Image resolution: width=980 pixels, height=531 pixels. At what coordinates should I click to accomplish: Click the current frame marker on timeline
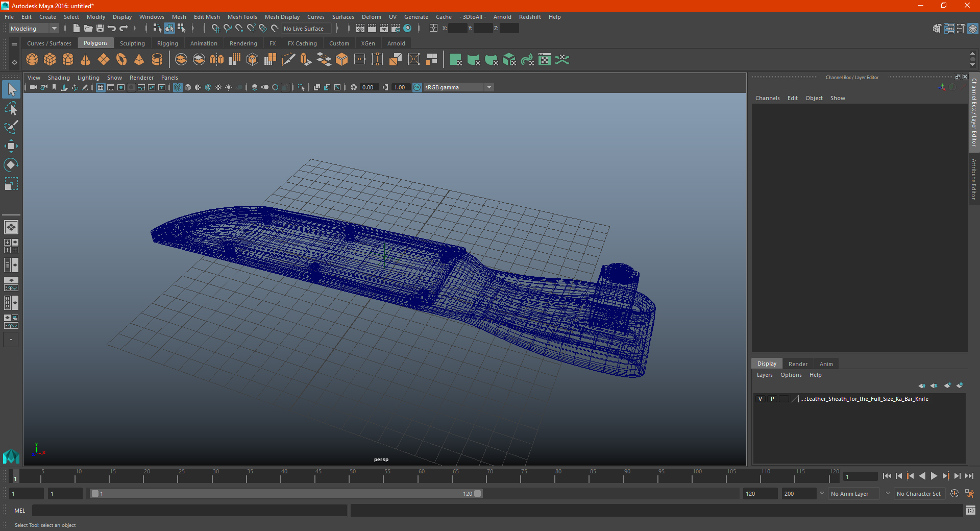(15, 476)
